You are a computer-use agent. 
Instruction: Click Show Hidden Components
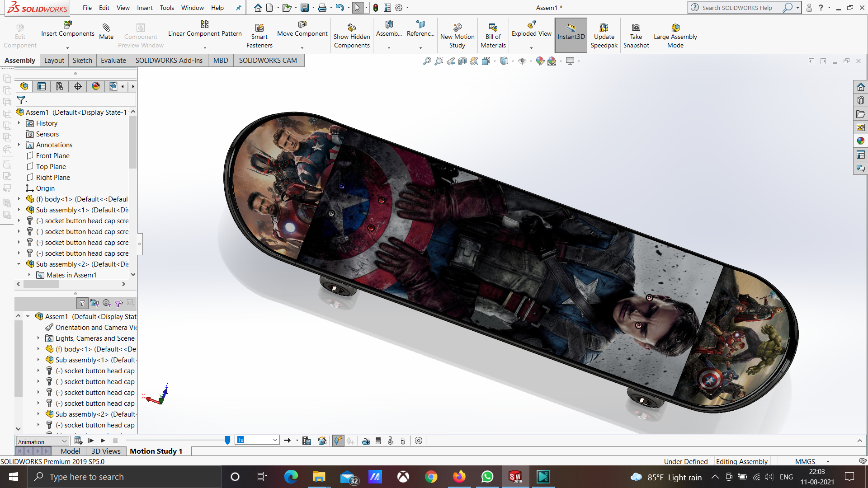pyautogui.click(x=352, y=35)
